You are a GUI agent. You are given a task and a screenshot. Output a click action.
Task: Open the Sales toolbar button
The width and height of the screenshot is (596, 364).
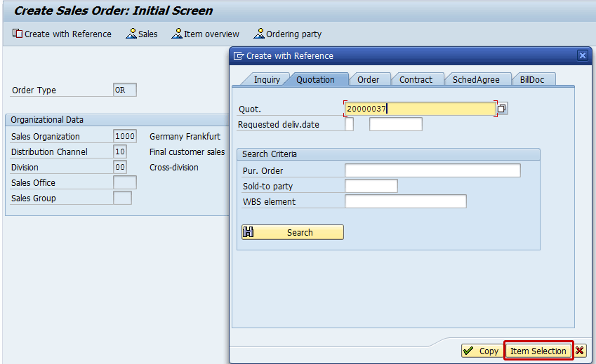[142, 34]
